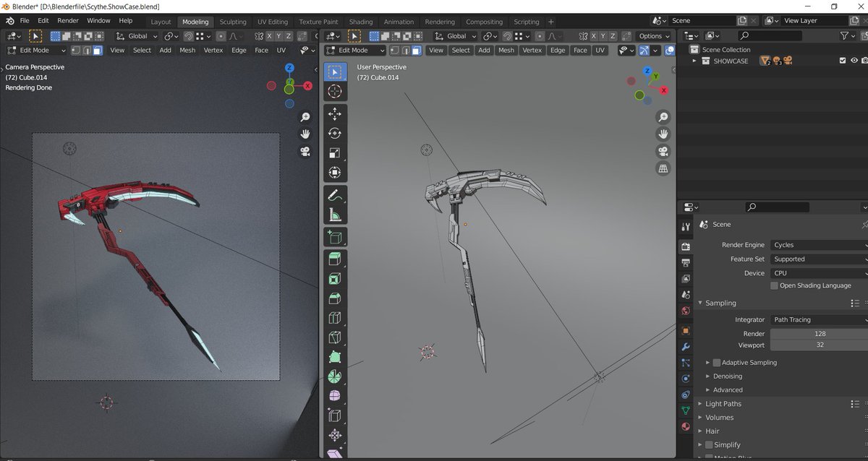This screenshot has height=461, width=868.
Task: Open Material properties tab icon
Action: pyautogui.click(x=686, y=426)
